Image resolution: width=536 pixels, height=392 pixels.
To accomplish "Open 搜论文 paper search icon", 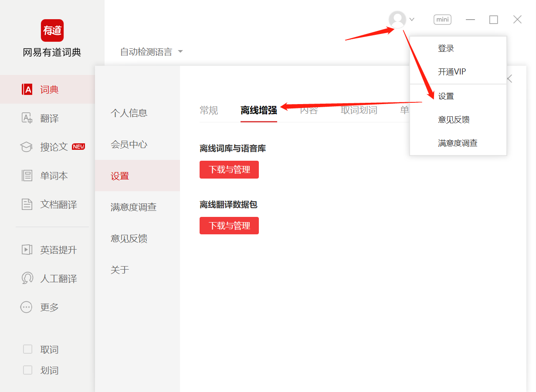I will point(27,147).
